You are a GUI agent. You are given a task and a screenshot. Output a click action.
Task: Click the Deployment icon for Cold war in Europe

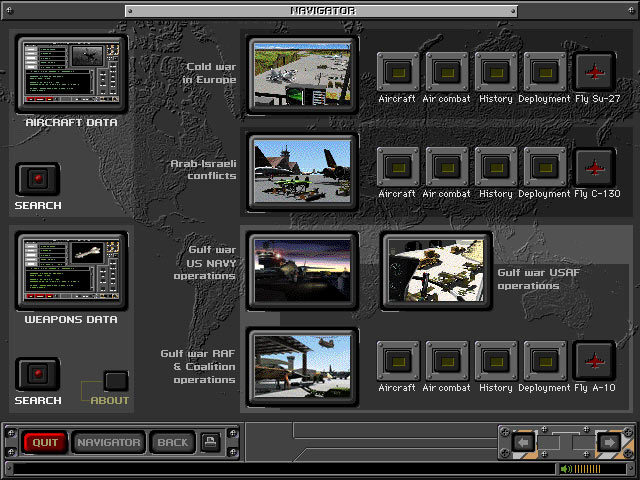(545, 72)
